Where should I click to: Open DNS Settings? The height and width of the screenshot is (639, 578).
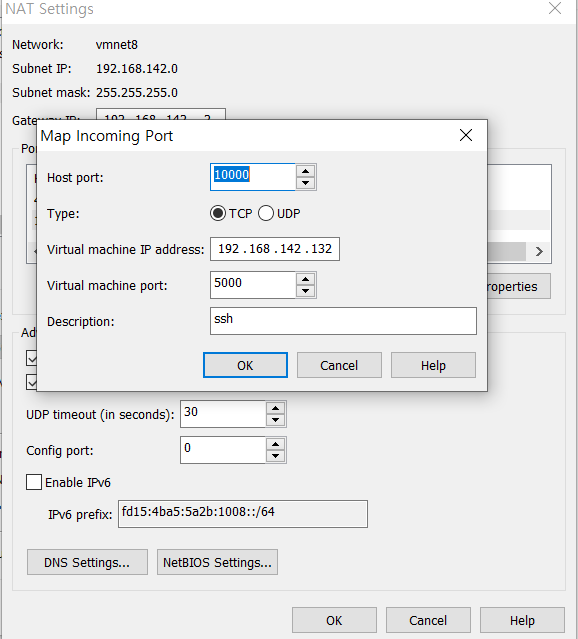click(87, 562)
